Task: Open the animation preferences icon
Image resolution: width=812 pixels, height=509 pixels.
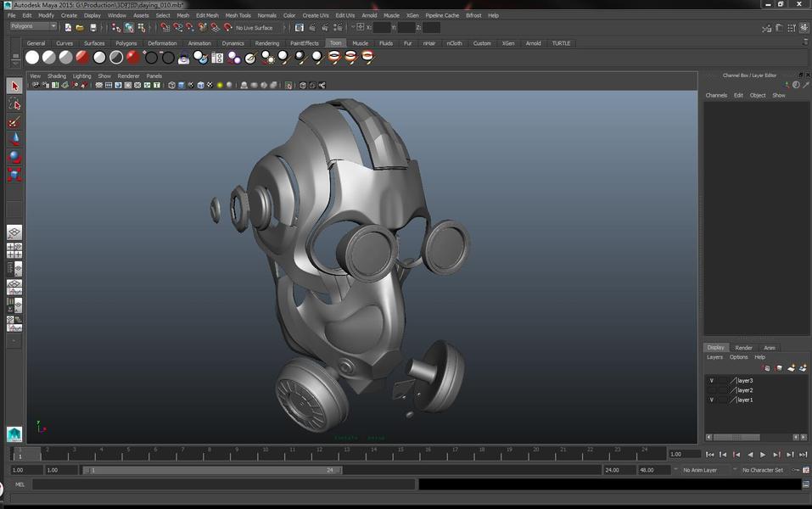Action: 806,470
